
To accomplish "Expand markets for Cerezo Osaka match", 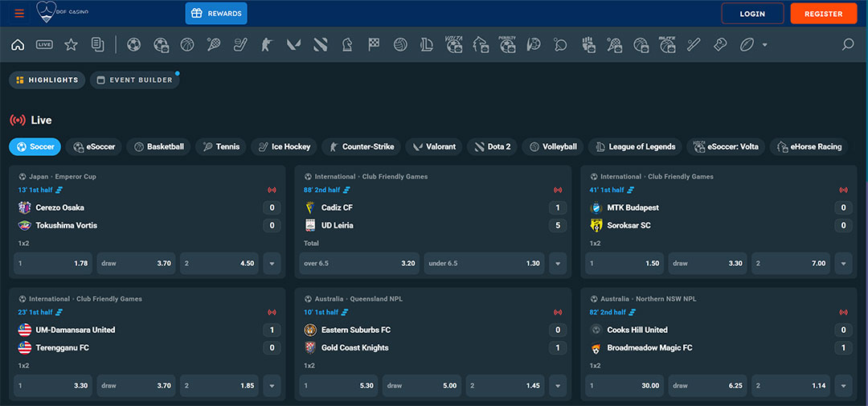I will [x=272, y=264].
